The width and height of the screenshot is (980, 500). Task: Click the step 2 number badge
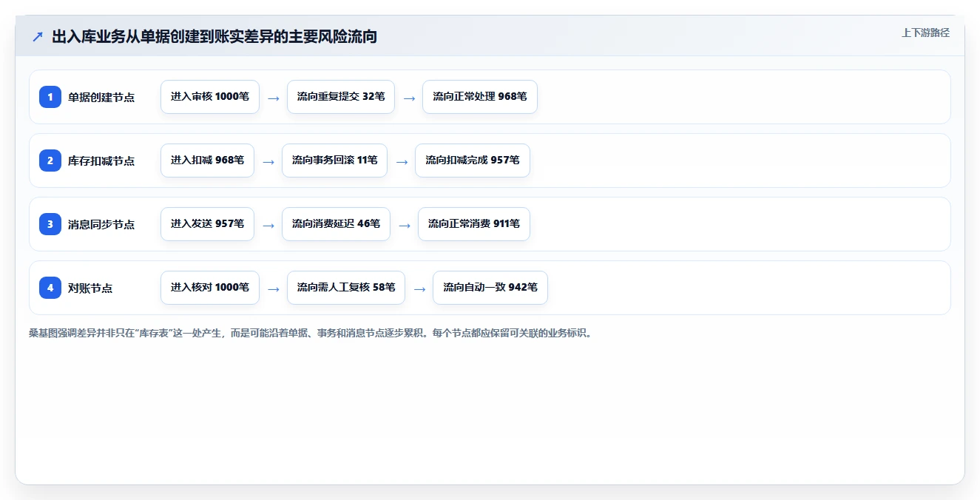point(50,161)
